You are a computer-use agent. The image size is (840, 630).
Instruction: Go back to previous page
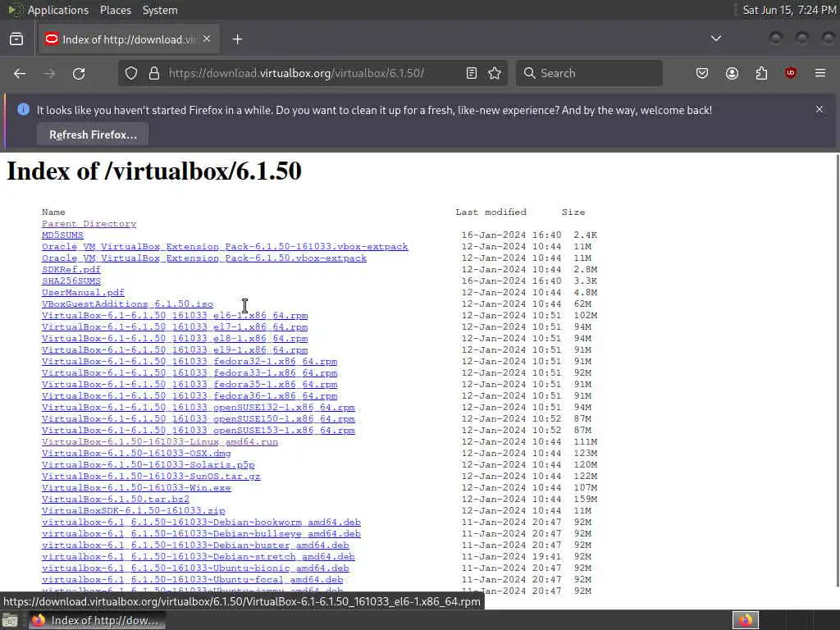(x=20, y=73)
